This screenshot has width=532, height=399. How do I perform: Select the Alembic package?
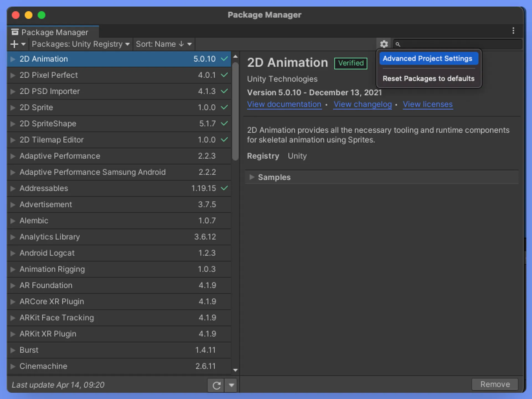point(119,221)
